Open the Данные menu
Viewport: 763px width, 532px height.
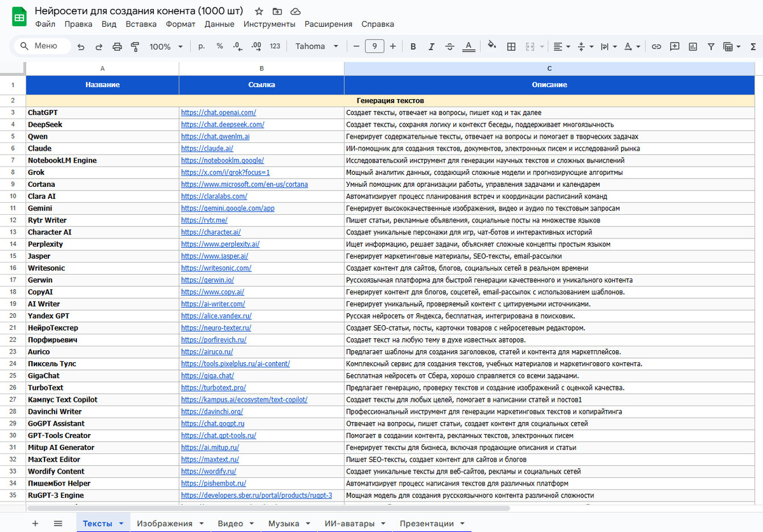(219, 24)
